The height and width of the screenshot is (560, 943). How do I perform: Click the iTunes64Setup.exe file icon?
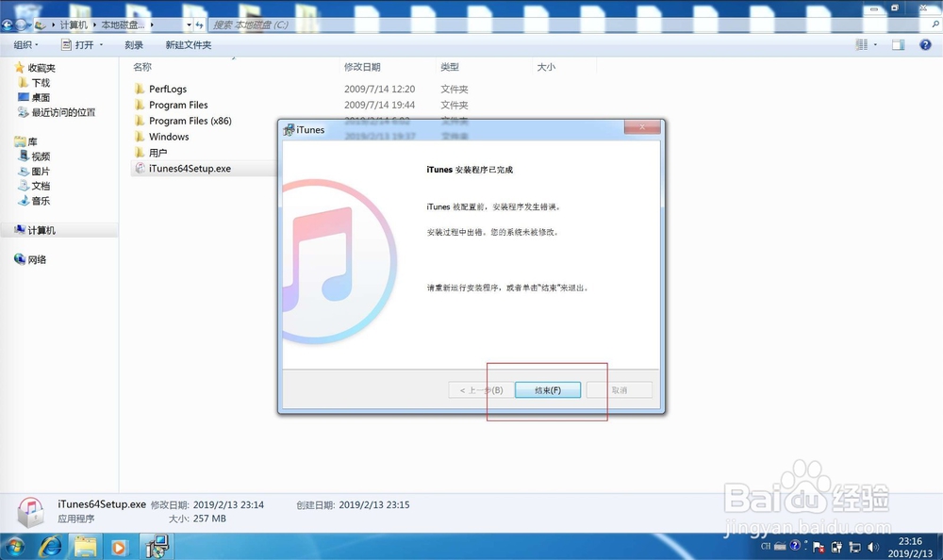tap(140, 169)
